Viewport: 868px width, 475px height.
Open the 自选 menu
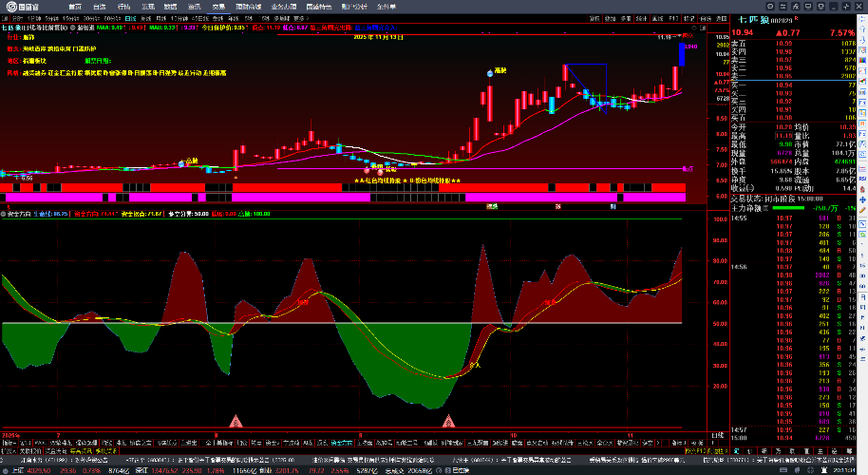click(x=99, y=7)
